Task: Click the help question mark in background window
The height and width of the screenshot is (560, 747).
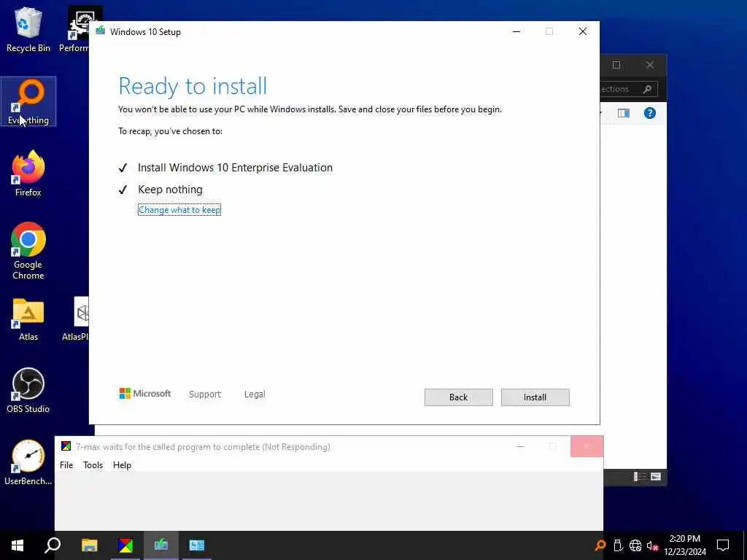Action: pos(650,113)
